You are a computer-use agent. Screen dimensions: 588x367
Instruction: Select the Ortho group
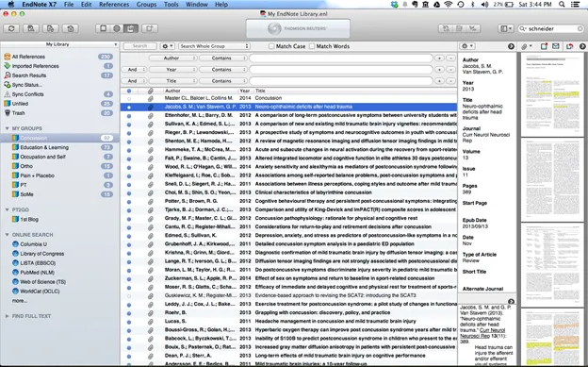coord(26,166)
